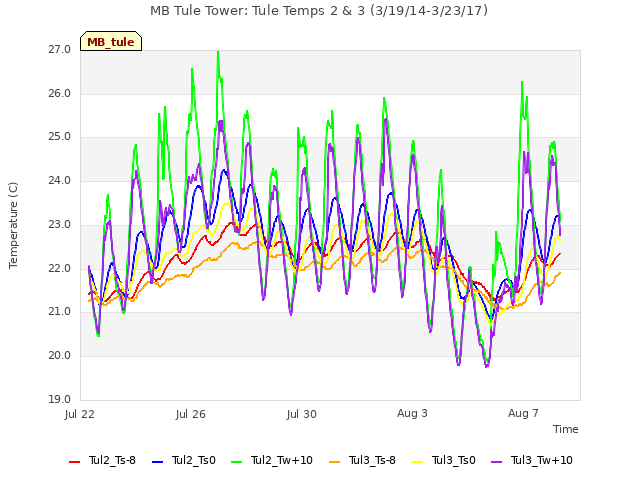
Task: Click the chart title MB Tule Tower
Action: tap(319, 11)
